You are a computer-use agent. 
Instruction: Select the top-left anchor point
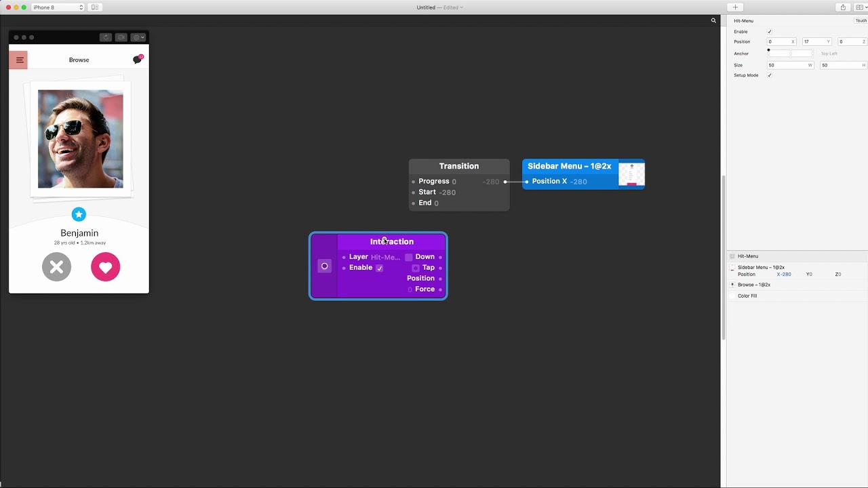pos(768,50)
